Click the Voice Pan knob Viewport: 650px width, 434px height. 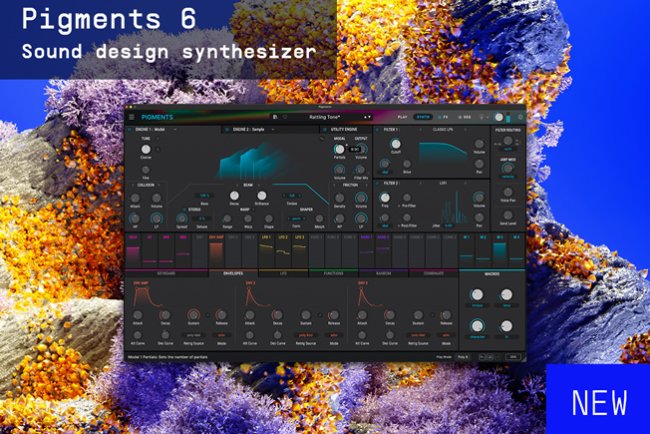[x=508, y=192]
